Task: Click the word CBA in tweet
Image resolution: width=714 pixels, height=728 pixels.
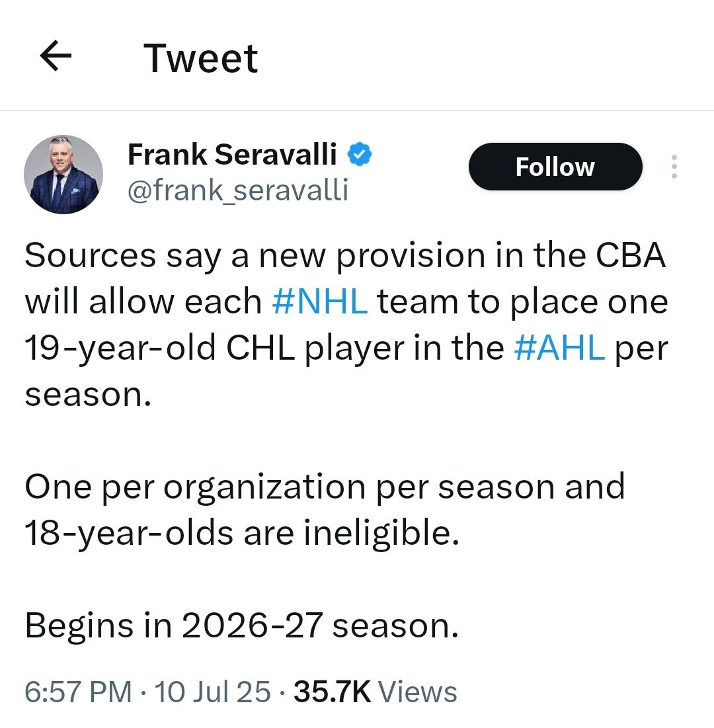Action: (x=631, y=256)
